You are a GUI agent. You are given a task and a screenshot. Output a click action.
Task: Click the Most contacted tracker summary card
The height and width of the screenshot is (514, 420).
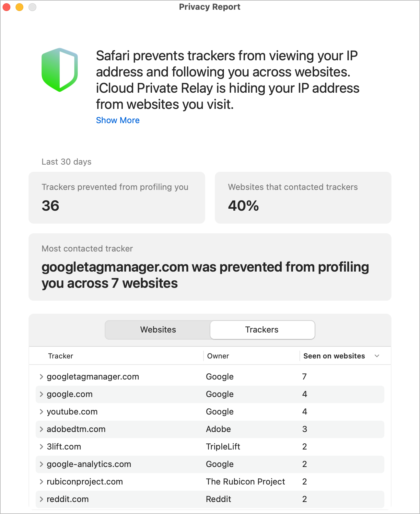click(x=210, y=267)
